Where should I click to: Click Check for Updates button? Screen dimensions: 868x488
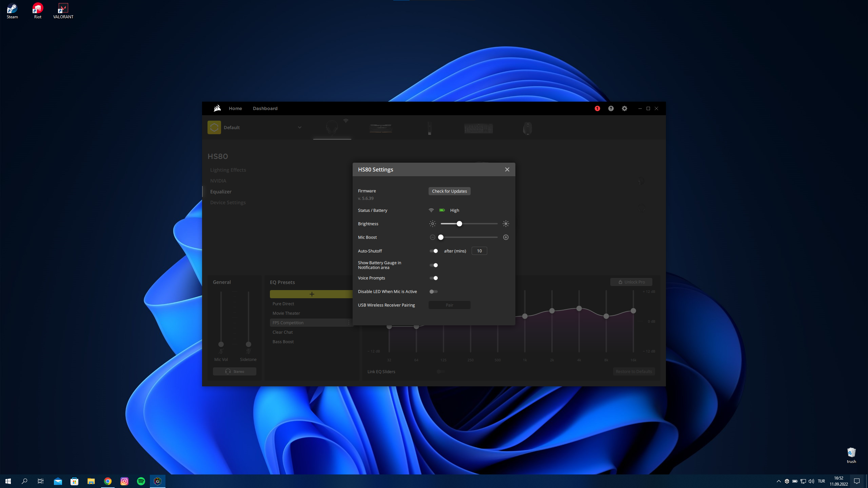tap(449, 191)
